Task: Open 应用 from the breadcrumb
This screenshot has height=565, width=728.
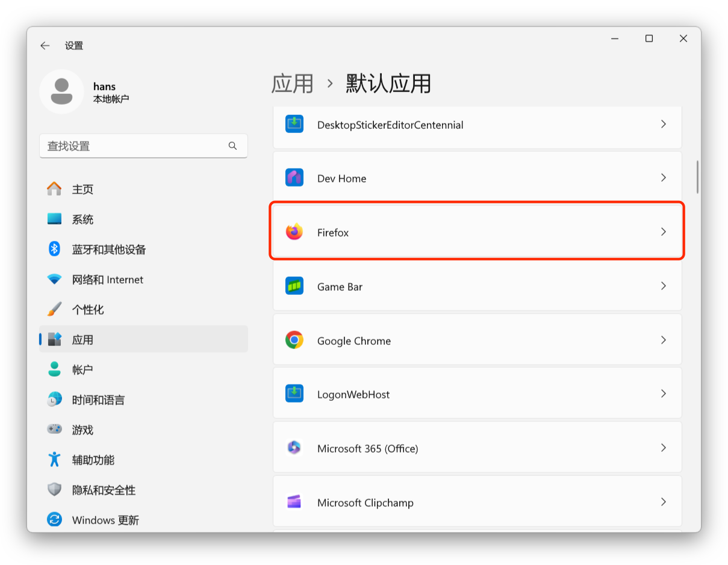Action: point(293,84)
